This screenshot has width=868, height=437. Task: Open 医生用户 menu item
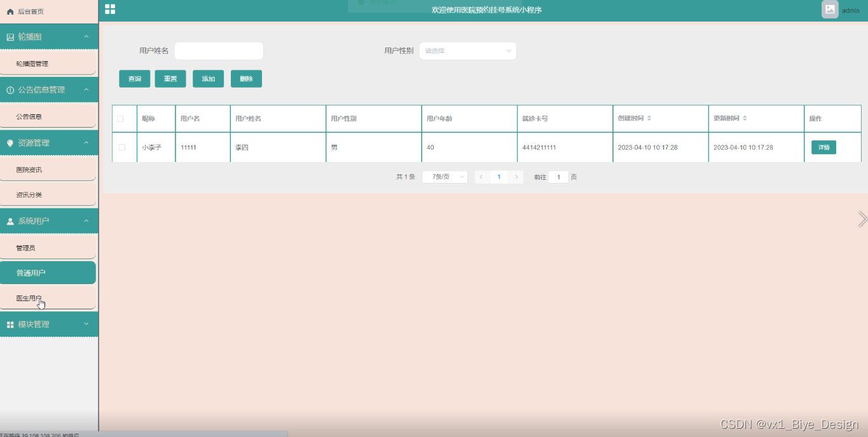click(x=48, y=298)
